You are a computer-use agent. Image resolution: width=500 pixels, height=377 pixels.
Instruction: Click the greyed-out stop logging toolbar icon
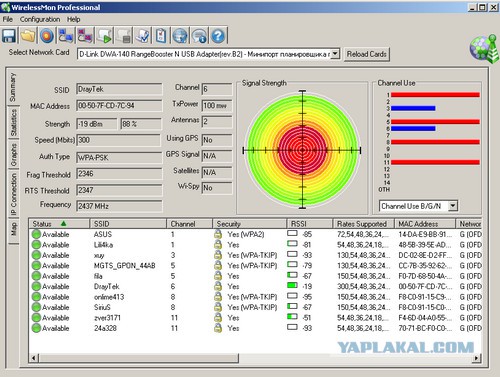pos(123,36)
